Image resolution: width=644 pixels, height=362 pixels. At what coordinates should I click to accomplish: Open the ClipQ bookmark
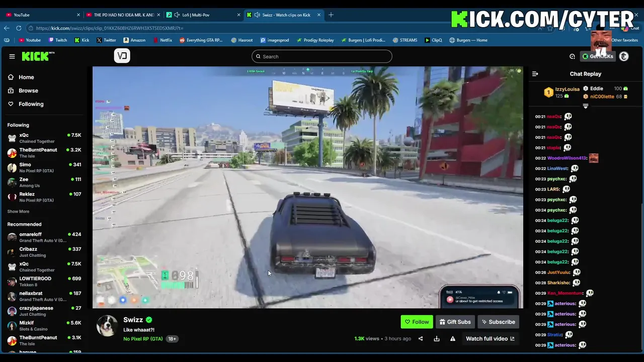tap(433, 40)
